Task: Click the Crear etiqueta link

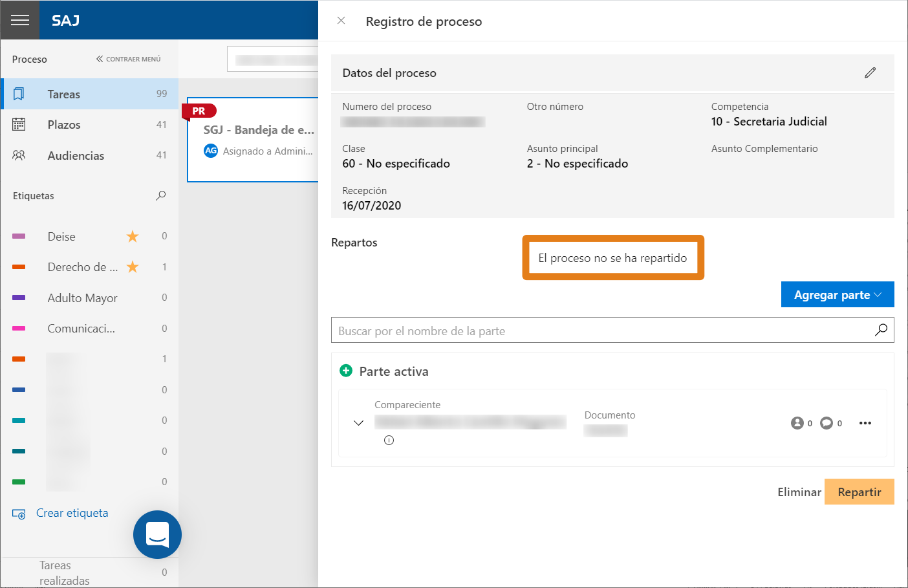Action: click(x=72, y=513)
